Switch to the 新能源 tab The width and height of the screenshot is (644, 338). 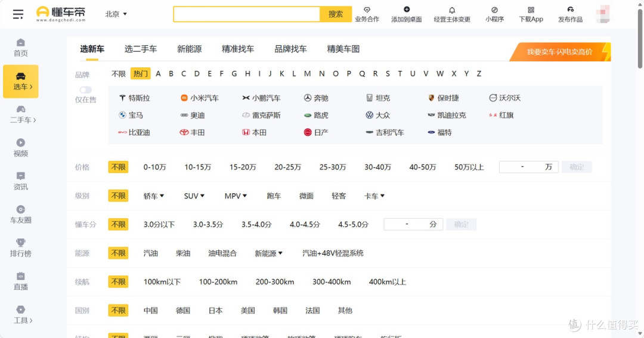tap(190, 49)
